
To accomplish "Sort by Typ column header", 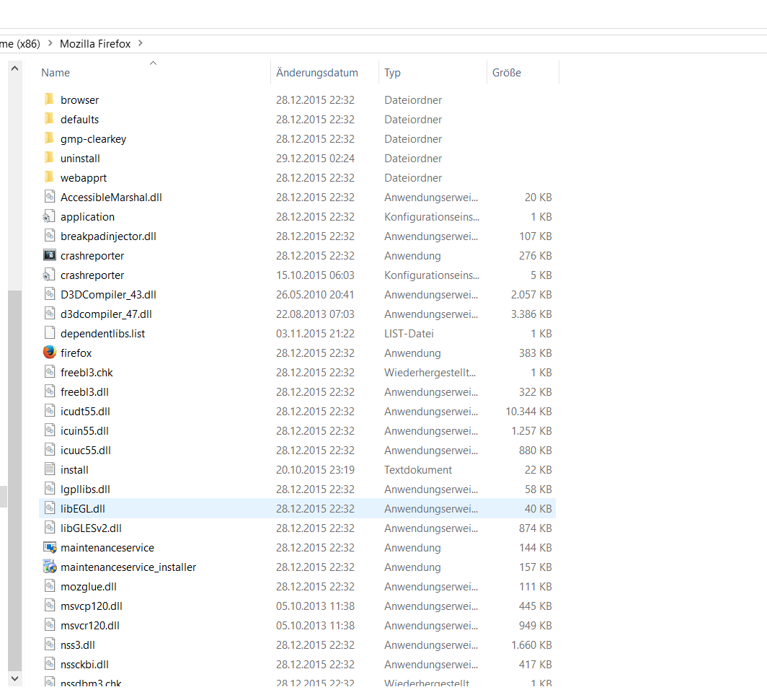I will point(393,73).
